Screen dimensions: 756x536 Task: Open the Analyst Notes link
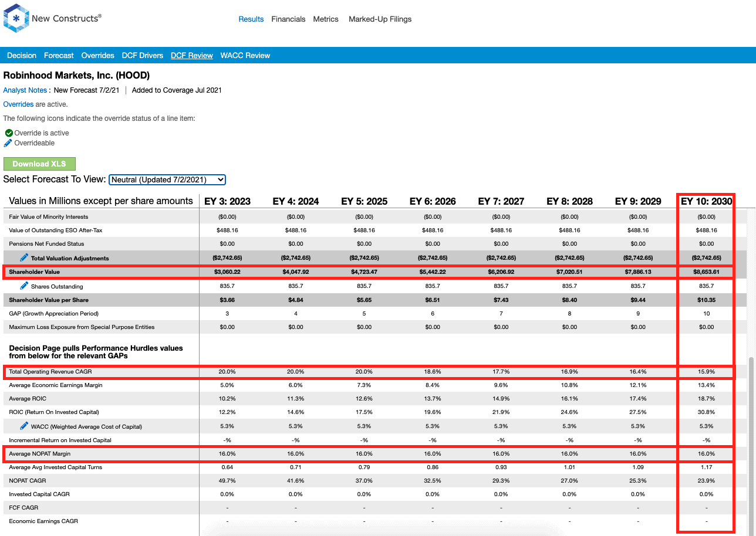25,90
